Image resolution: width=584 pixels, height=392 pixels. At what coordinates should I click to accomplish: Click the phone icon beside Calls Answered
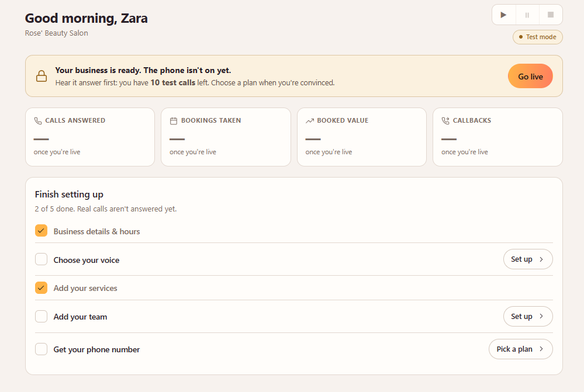click(38, 120)
